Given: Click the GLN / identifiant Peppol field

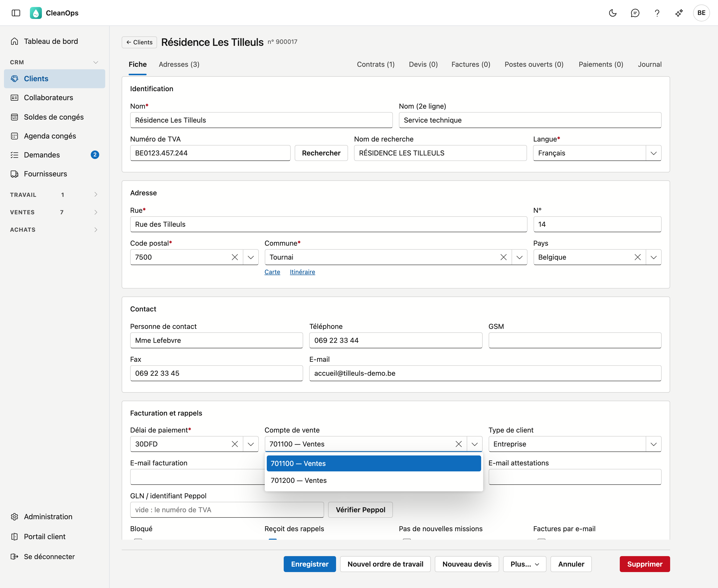Looking at the screenshot, I should [227, 510].
